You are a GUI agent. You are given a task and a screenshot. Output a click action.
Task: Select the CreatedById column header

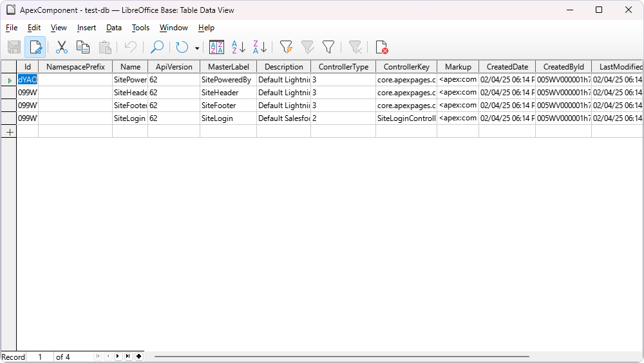tap(563, 66)
